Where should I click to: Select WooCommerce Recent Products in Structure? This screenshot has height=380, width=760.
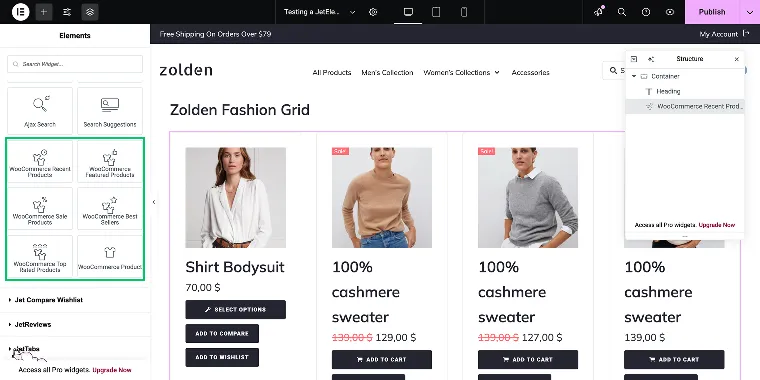coord(685,107)
